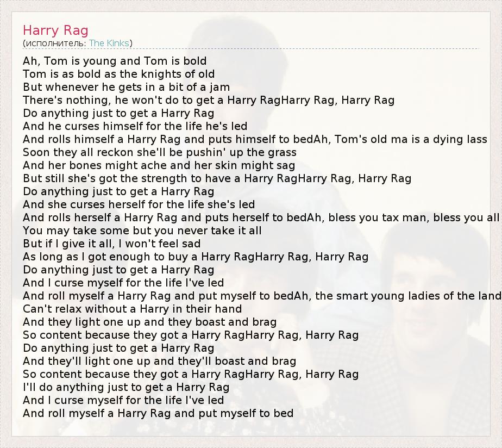
Task: Click the final lyric line ending "to bed"
Action: 158,413
